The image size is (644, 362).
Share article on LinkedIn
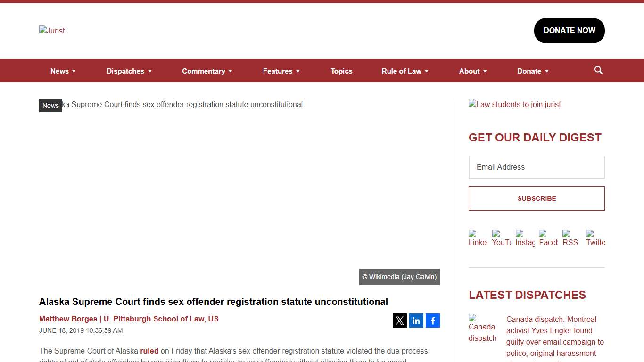pos(416,321)
